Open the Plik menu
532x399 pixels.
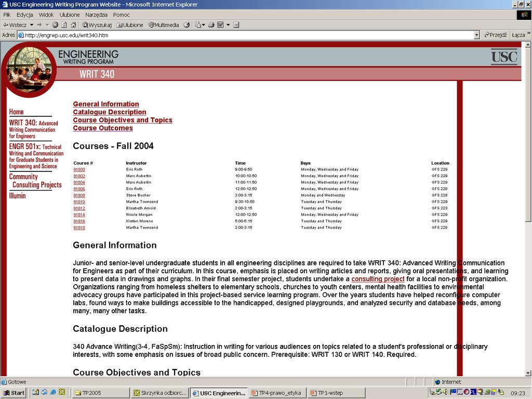coord(7,15)
